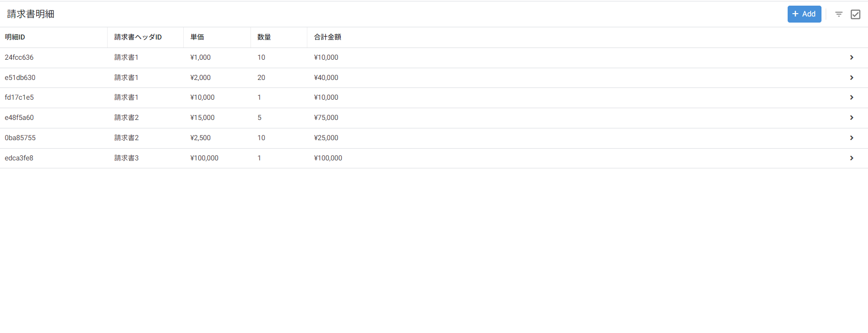
Task: Open row e51db630 via chevron arrow
Action: click(x=852, y=78)
